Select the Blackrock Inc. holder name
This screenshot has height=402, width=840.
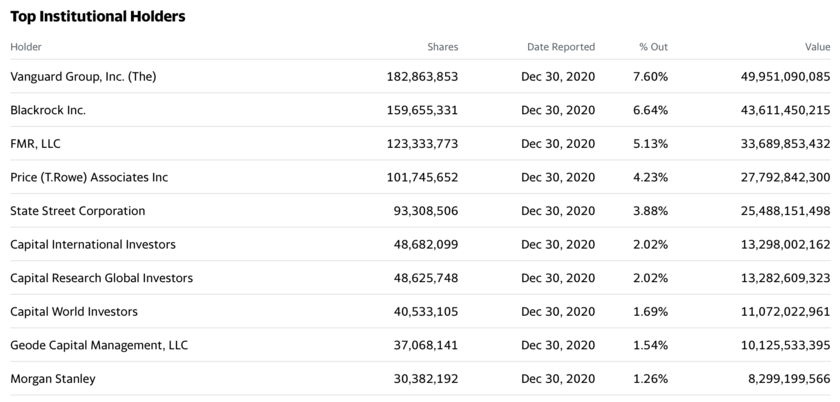click(48, 110)
